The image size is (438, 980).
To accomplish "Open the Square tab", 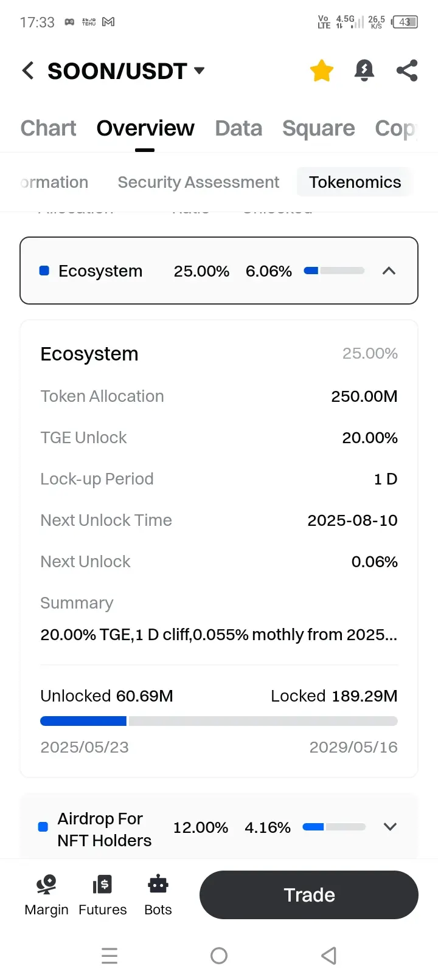I will [x=319, y=128].
